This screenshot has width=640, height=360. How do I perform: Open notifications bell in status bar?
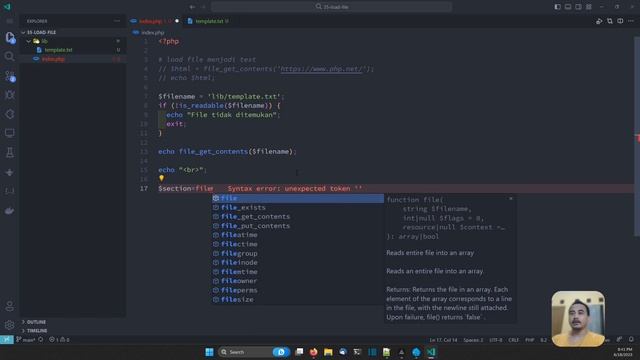pyautogui.click(x=631, y=340)
